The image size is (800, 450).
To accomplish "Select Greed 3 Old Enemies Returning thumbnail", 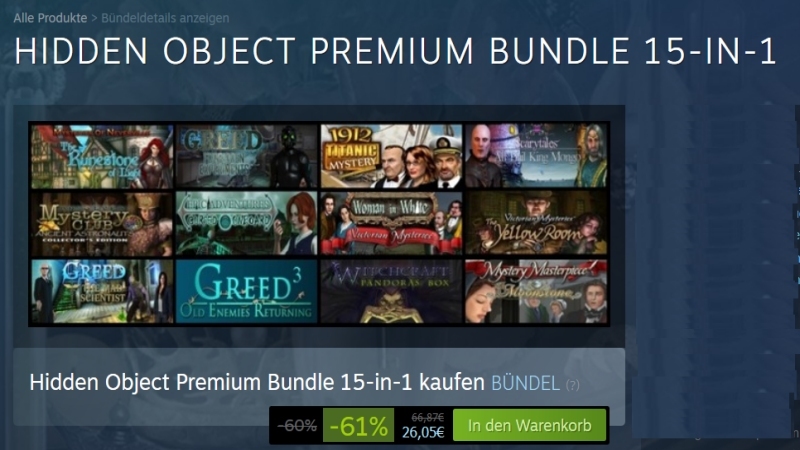I will click(246, 291).
